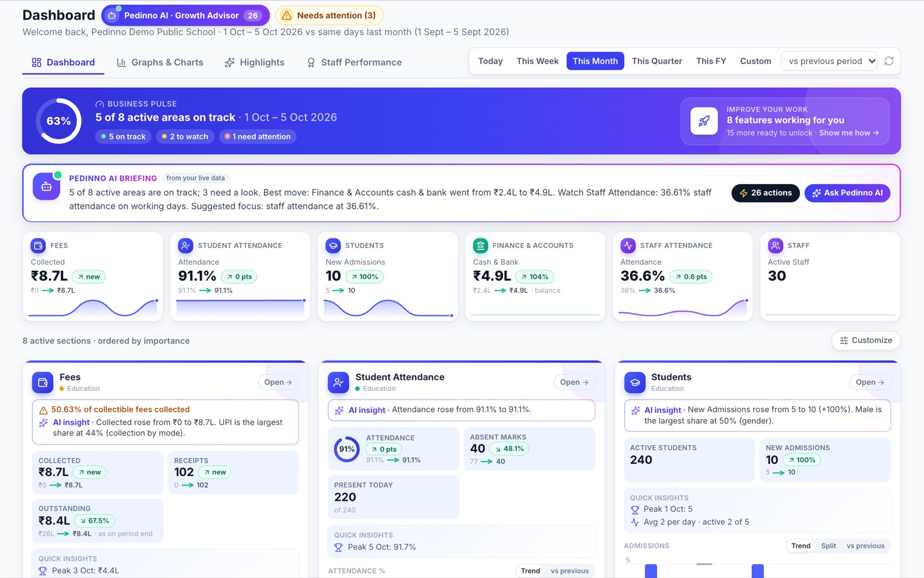Click the Student Attendance section header icon
Screen dimensions: 924x578
tap(338, 382)
